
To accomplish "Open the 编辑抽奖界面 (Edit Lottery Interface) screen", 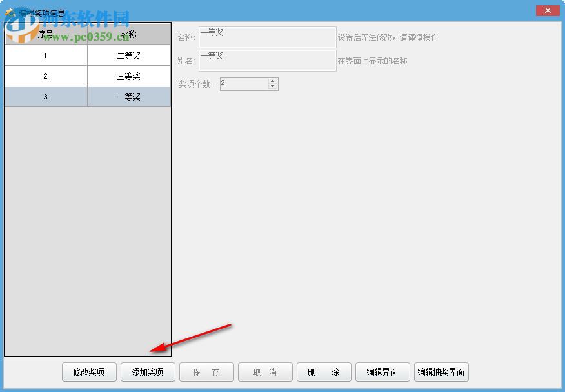I will pyautogui.click(x=441, y=372).
